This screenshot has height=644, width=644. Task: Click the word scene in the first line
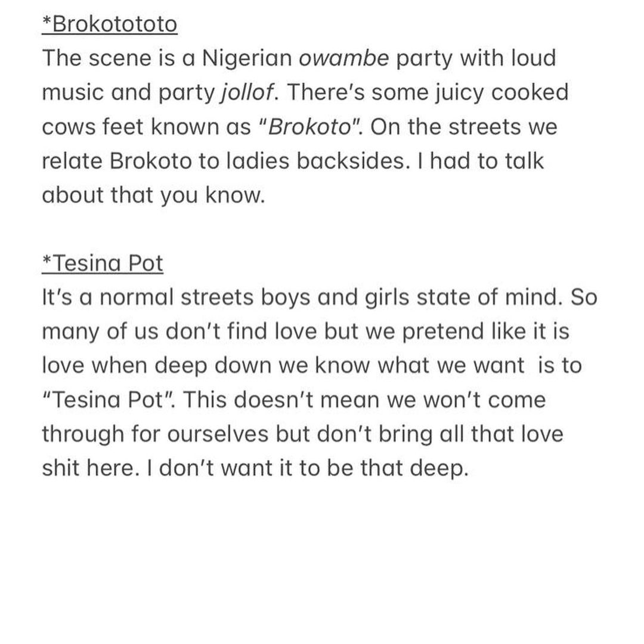click(x=120, y=58)
